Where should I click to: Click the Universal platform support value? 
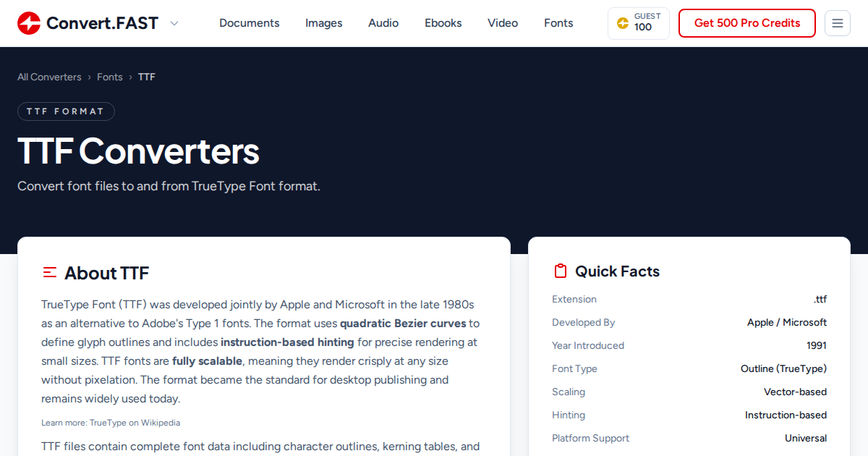(806, 438)
